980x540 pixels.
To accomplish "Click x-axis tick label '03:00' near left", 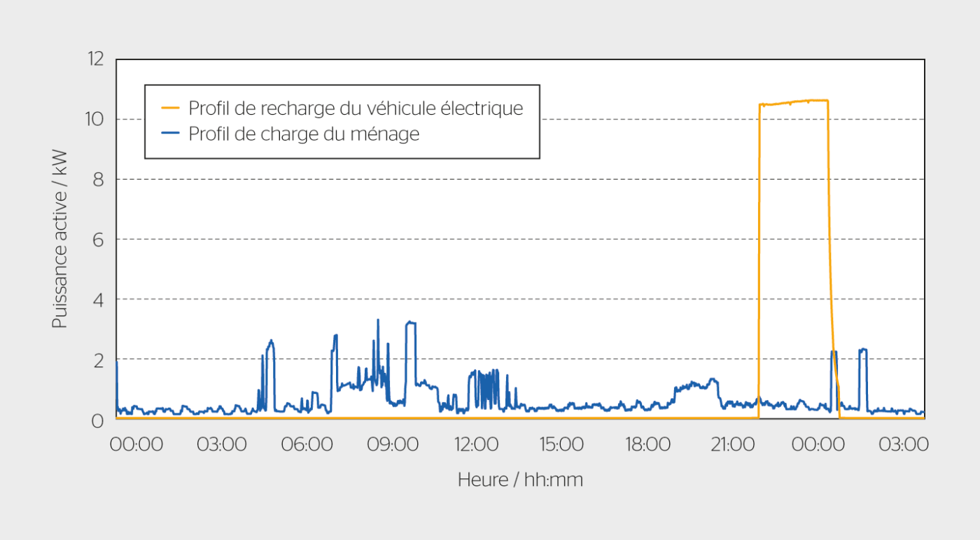I will [222, 444].
